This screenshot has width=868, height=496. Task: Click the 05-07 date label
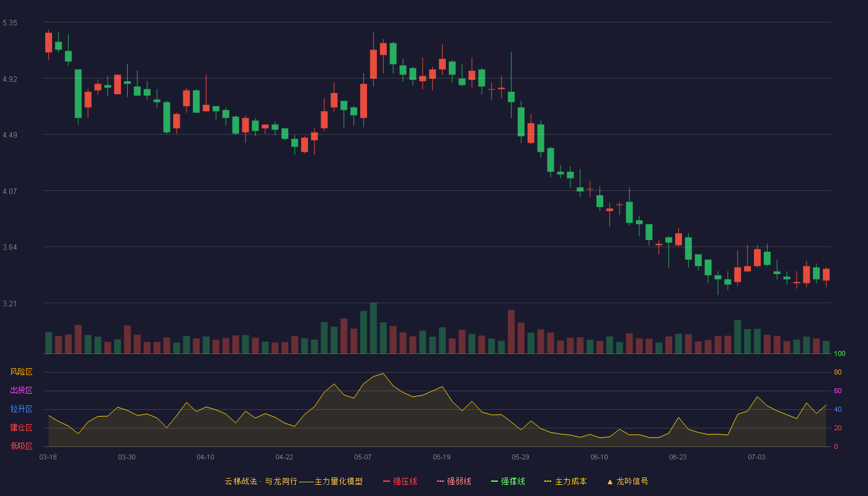click(363, 457)
